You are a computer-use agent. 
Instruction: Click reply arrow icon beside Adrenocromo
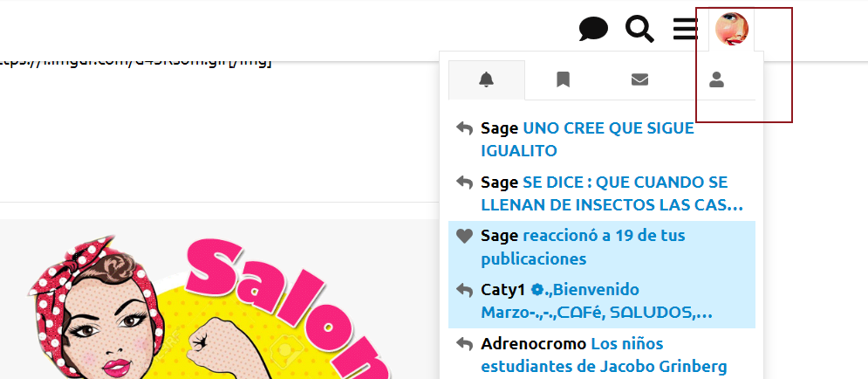[464, 344]
